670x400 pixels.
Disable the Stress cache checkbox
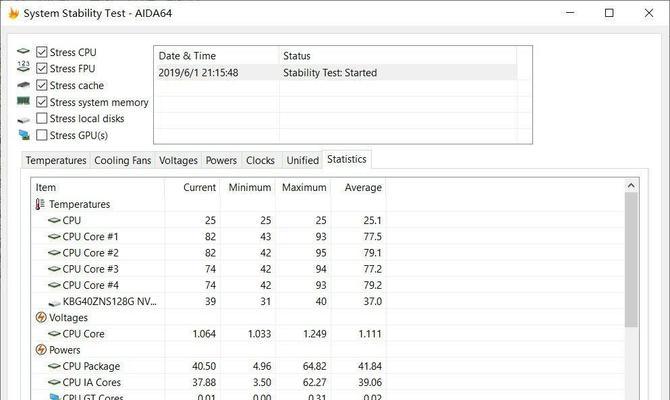pyautogui.click(x=41, y=85)
